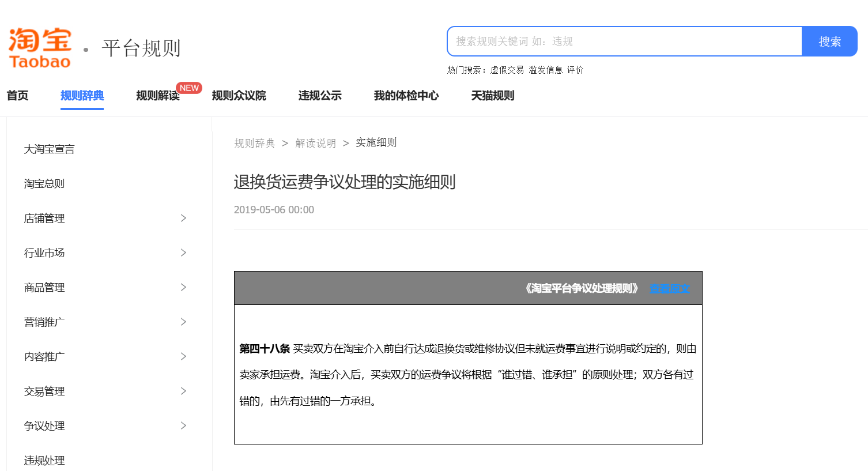The height and width of the screenshot is (471, 868).
Task: Click 规则辞典 in the breadcrumb
Action: [x=255, y=143]
